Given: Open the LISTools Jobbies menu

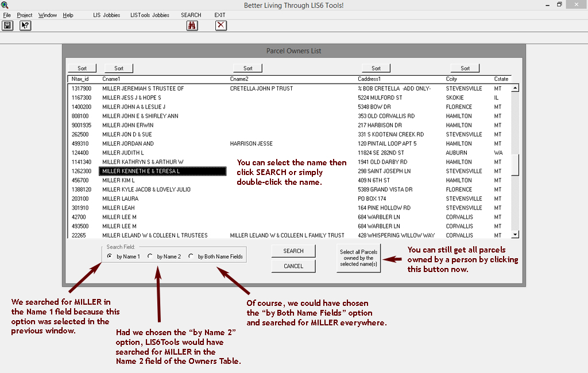Looking at the screenshot, I should pos(150,15).
